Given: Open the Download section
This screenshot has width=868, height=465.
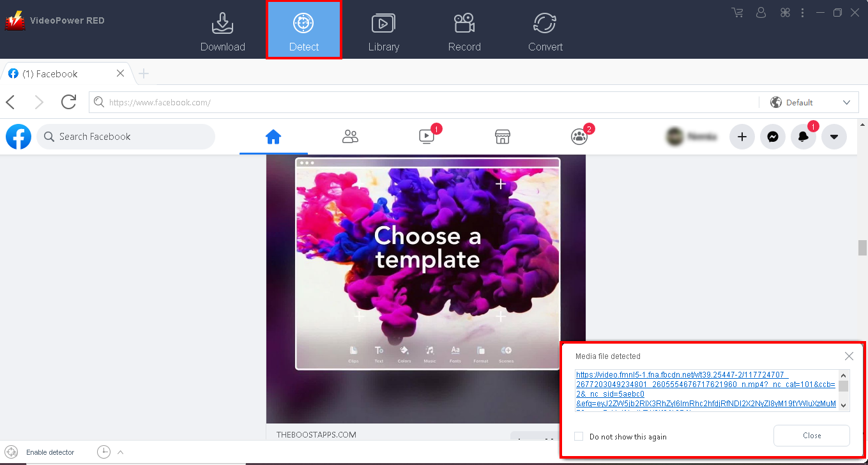Looking at the screenshot, I should pyautogui.click(x=223, y=29).
